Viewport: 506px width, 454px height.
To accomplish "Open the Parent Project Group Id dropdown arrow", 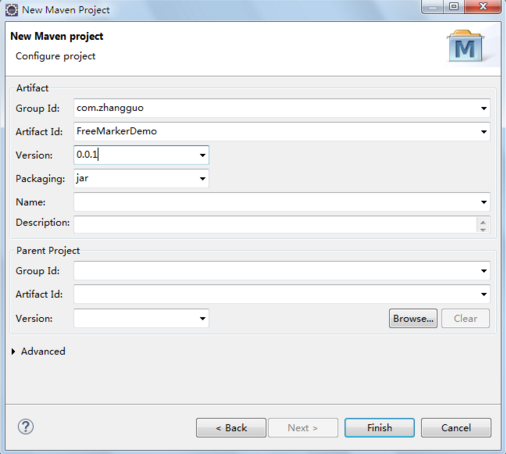I will [484, 271].
